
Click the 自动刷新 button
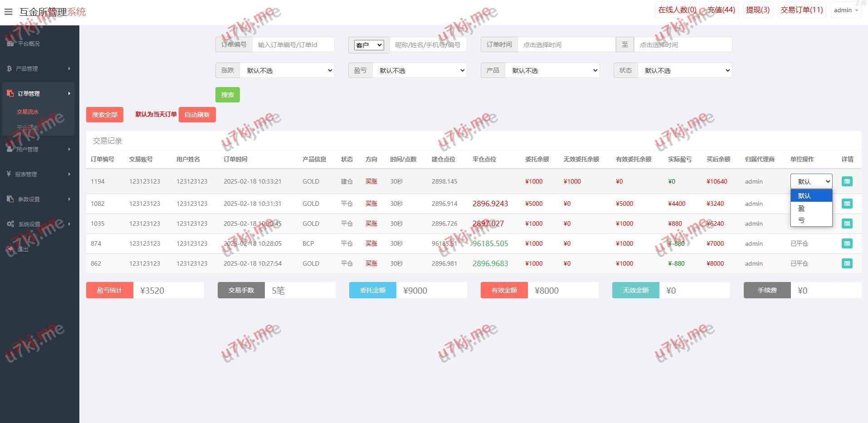(x=197, y=115)
